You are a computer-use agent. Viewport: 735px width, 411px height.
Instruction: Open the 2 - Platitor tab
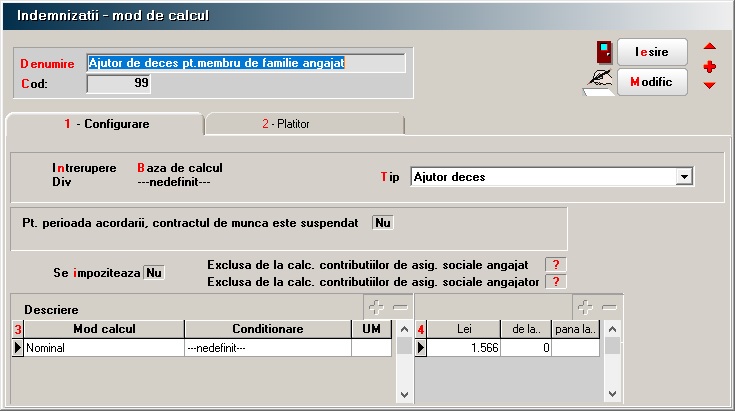[x=304, y=124]
